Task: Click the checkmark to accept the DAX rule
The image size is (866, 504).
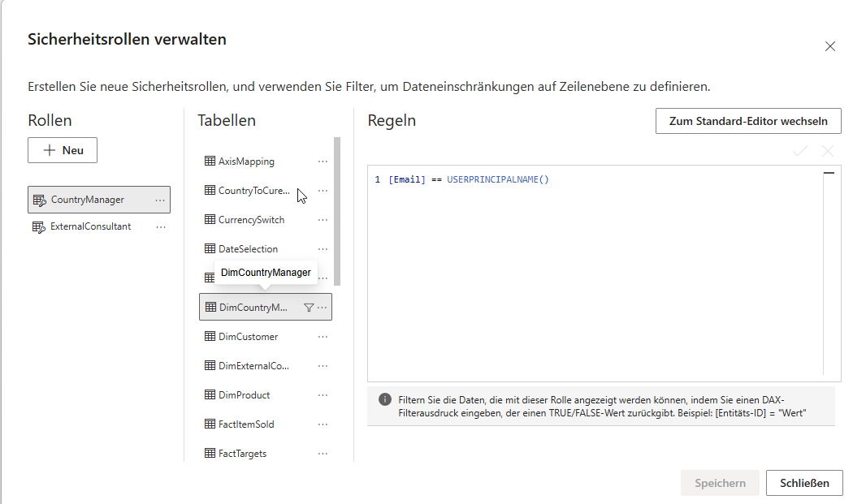Action: click(x=800, y=151)
